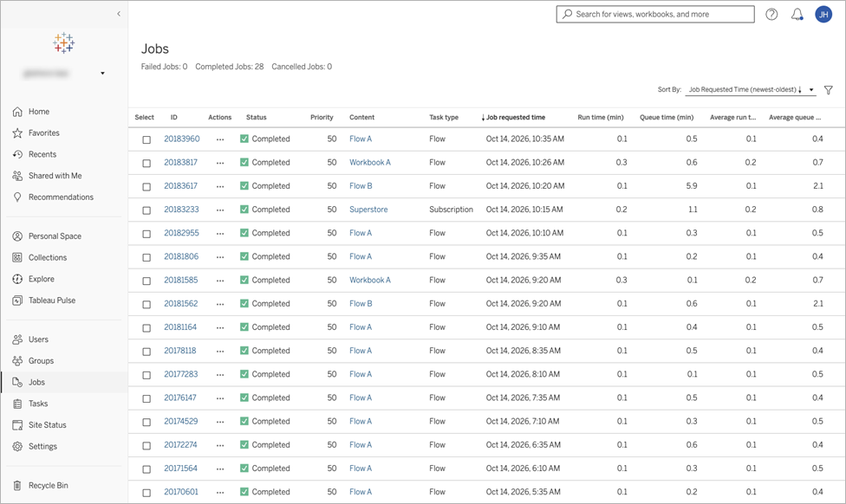The width and height of the screenshot is (846, 504).
Task: Click the Personal Space icon
Action: [18, 236]
